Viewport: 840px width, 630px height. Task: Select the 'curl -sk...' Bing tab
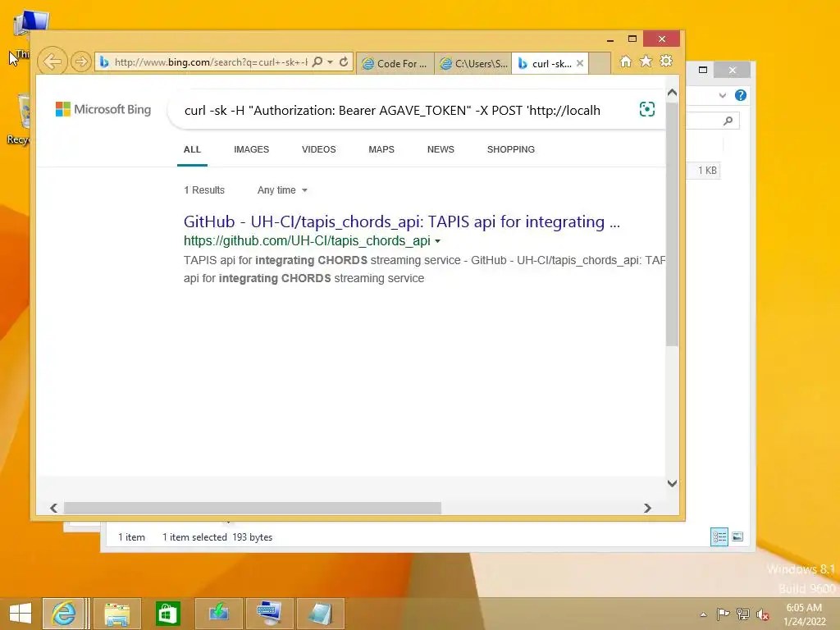[x=545, y=63]
